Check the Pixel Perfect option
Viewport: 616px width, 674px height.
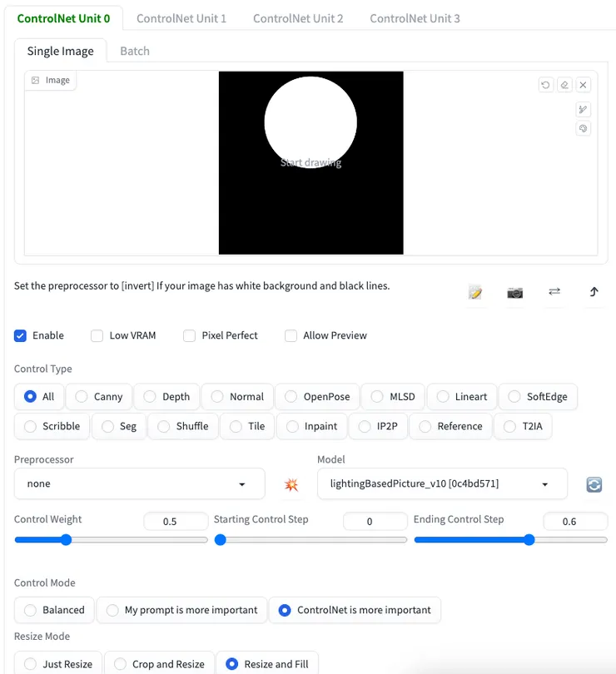coord(189,335)
